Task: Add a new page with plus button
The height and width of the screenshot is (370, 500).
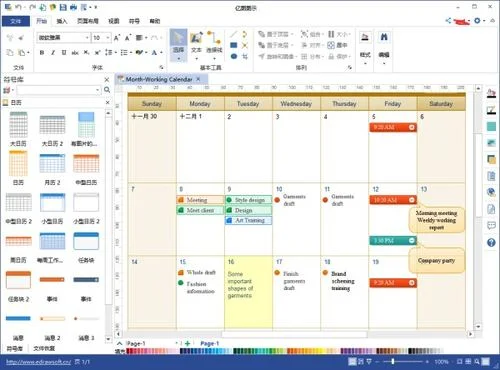Action: click(187, 343)
